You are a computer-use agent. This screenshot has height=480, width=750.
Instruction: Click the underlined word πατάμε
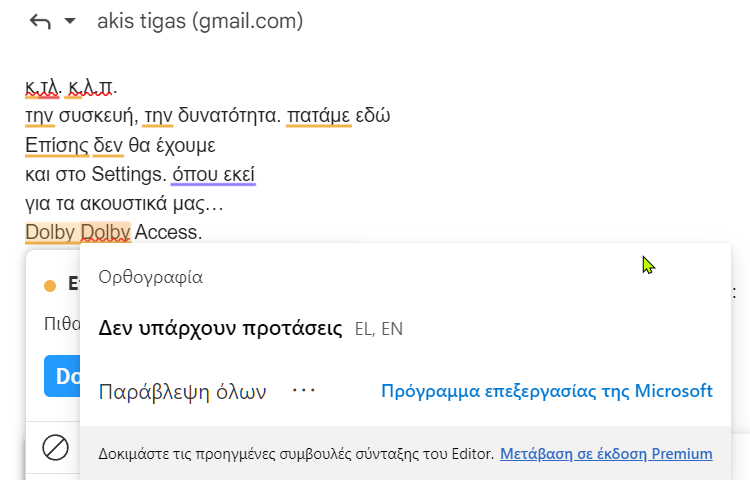(x=319, y=116)
